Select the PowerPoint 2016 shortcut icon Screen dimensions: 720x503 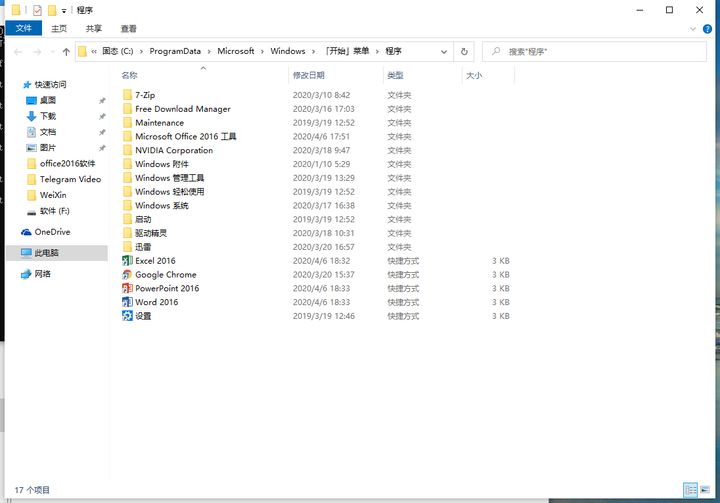coord(127,288)
